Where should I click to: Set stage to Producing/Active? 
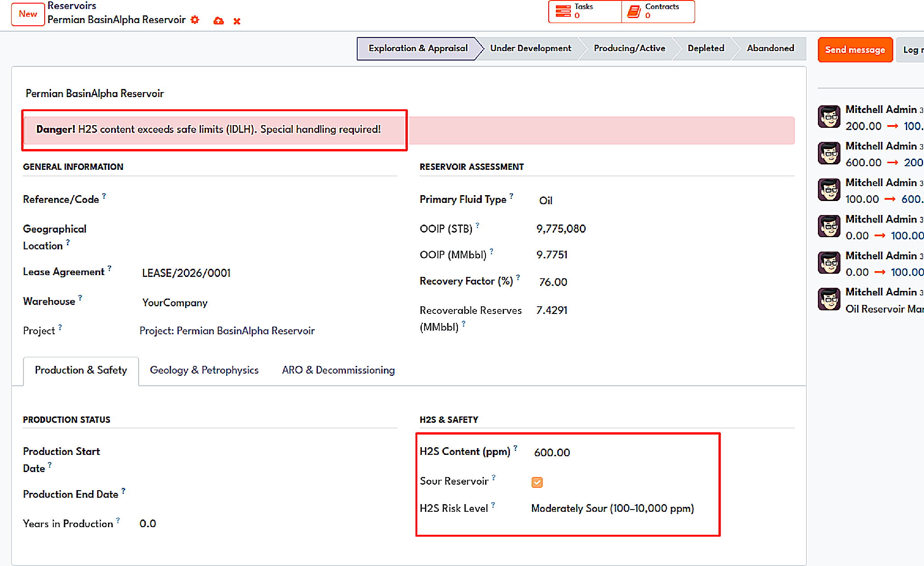tap(629, 48)
